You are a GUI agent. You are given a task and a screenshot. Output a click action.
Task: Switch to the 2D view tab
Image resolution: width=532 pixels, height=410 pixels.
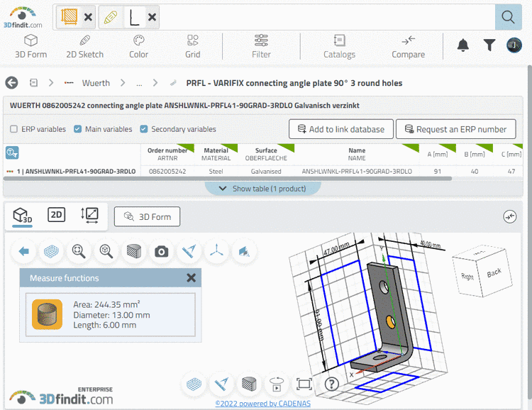(56, 215)
